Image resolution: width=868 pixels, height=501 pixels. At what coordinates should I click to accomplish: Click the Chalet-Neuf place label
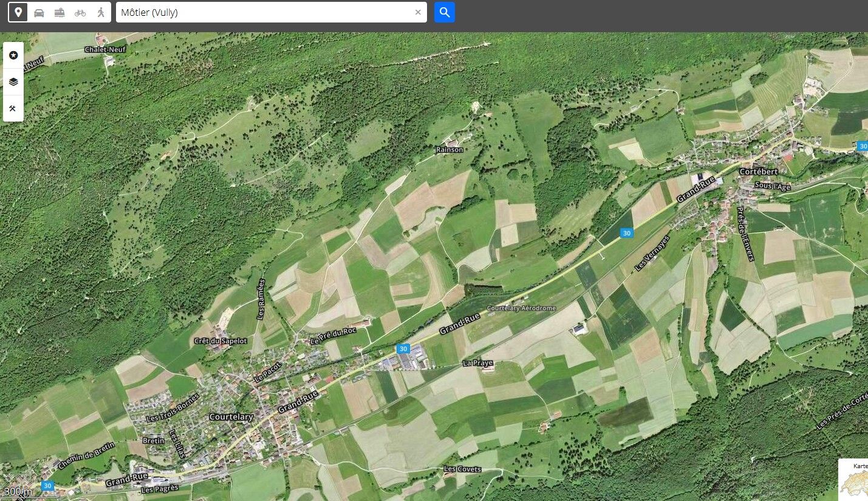tap(105, 49)
